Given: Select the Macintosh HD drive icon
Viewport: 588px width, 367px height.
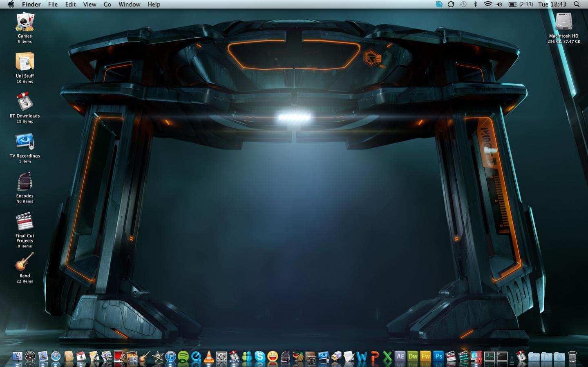Looking at the screenshot, I should (x=563, y=21).
